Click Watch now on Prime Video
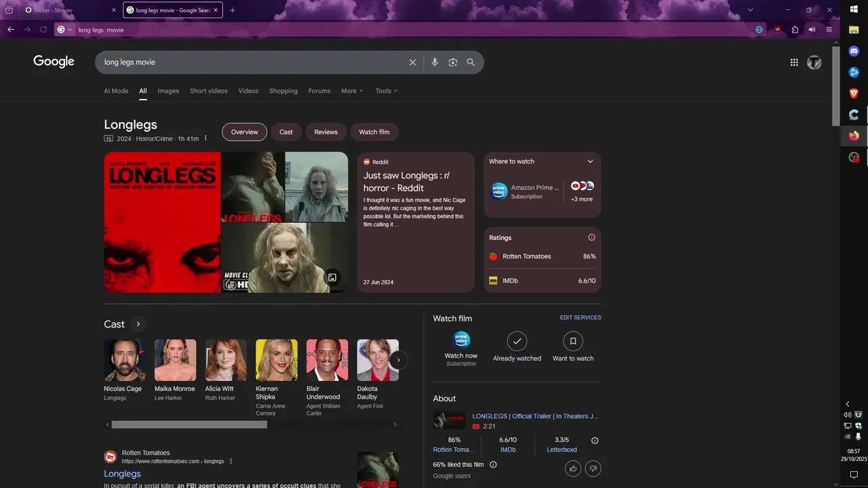 click(461, 349)
